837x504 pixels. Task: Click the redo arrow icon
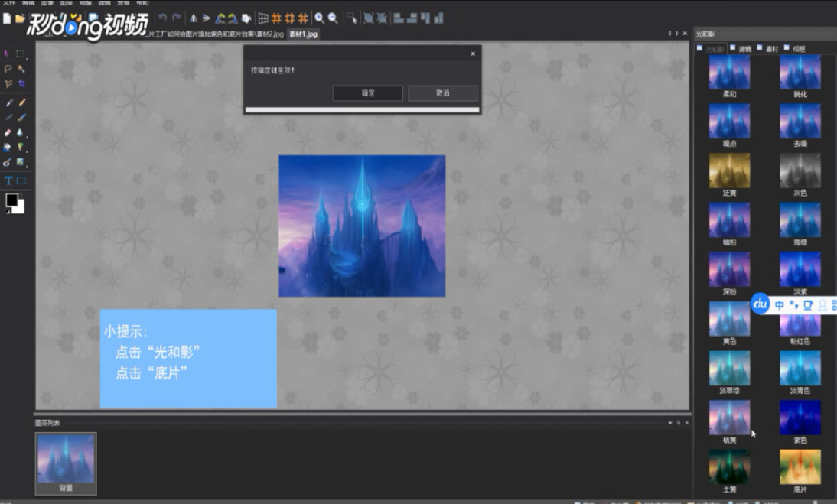[x=176, y=18]
